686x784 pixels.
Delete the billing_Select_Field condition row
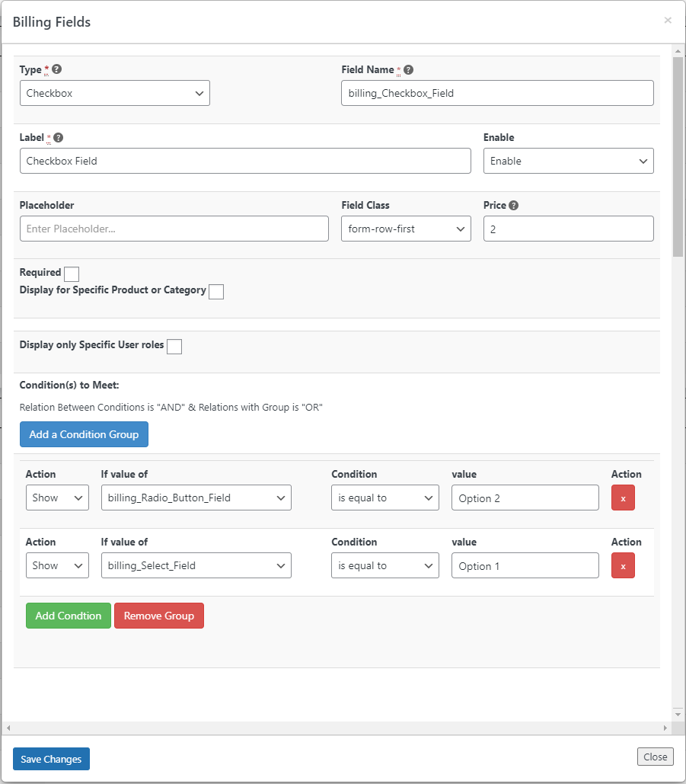(x=623, y=565)
